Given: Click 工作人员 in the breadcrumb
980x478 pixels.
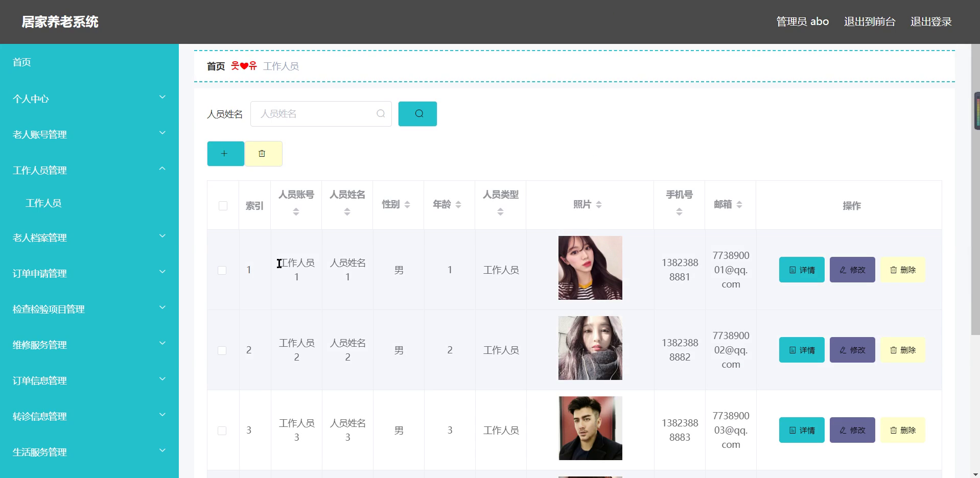Looking at the screenshot, I should pyautogui.click(x=281, y=66).
